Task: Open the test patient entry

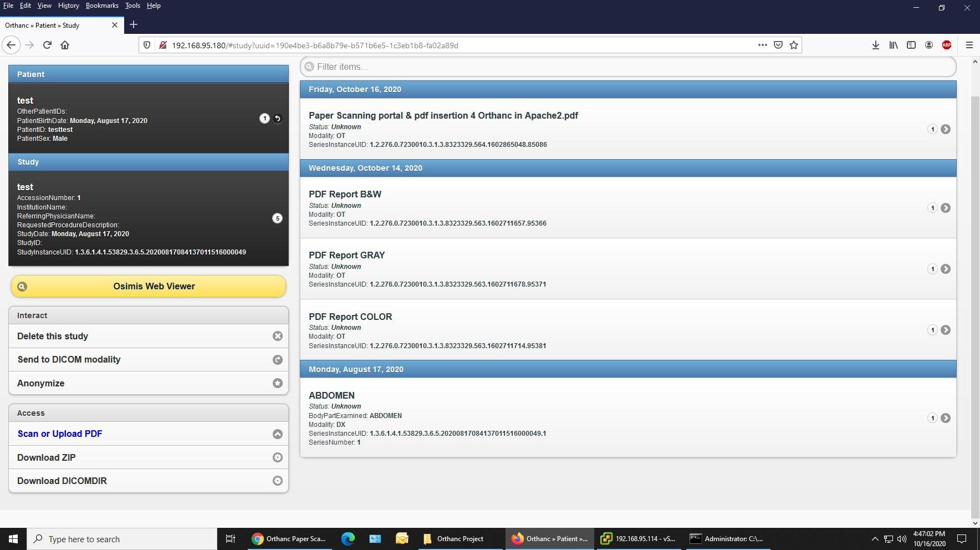Action: tap(149, 119)
